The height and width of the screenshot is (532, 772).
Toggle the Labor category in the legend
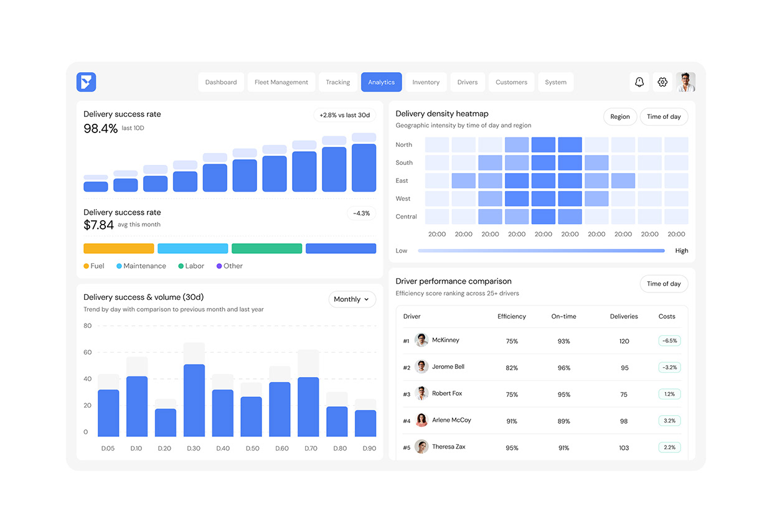tap(190, 266)
